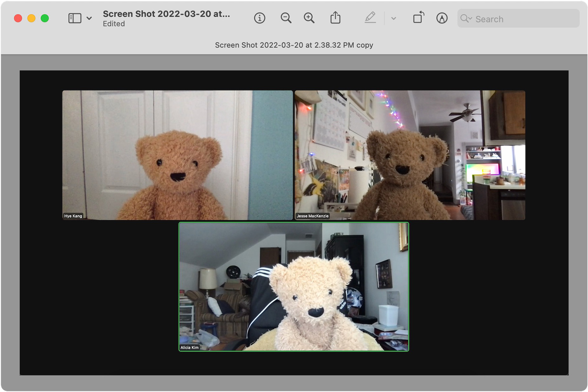Screen dimensions: 588x392
Task: Toggle the sidebar view button
Action: pos(75,18)
